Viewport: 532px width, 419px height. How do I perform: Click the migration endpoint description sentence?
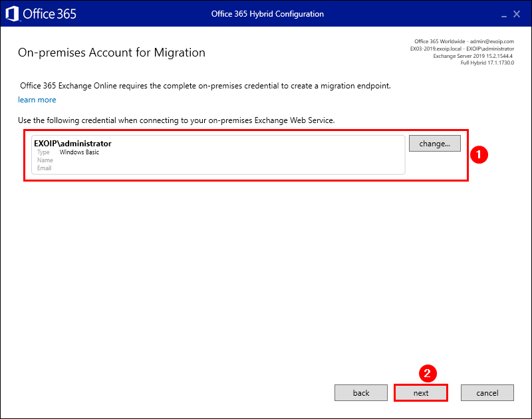pos(205,86)
